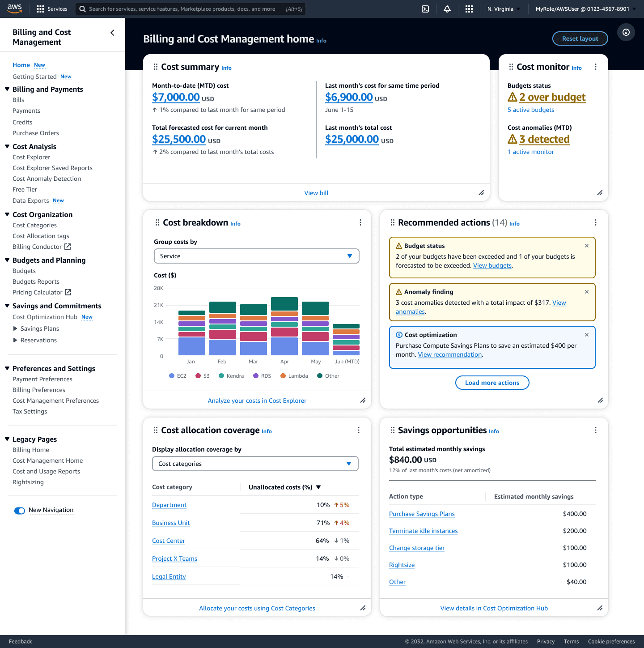Collapse the Cost Analysis section
The height and width of the screenshot is (648, 644).
pos(7,146)
